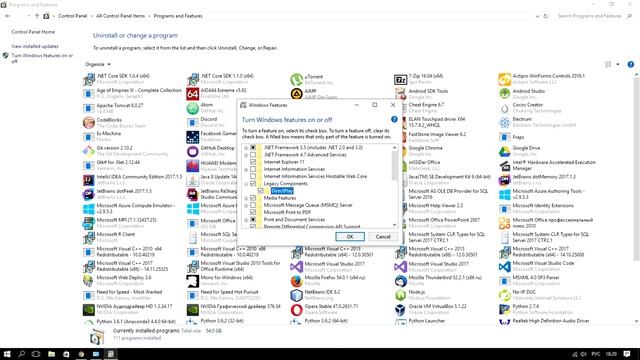Open help in Windows Features dialog

pos(394,119)
